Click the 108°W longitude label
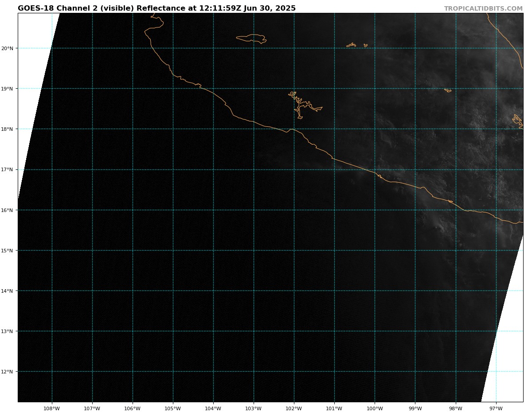Screen dimensions: 532x412 (x=52, y=408)
